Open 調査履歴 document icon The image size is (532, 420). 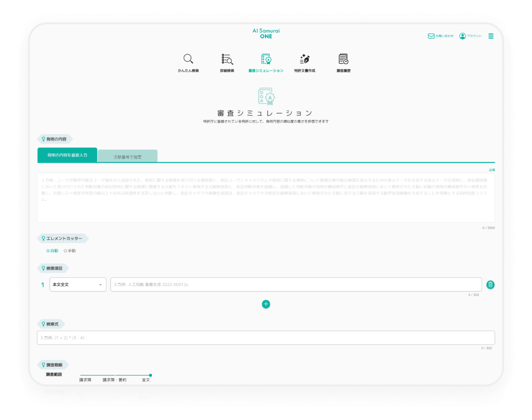pyautogui.click(x=343, y=59)
